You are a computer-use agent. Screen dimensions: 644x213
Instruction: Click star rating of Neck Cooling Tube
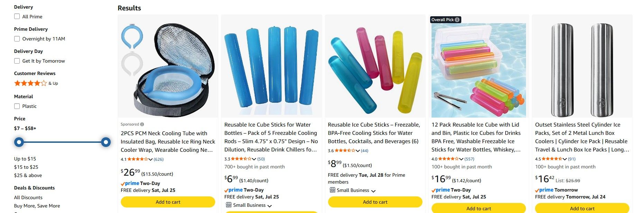[x=138, y=159]
